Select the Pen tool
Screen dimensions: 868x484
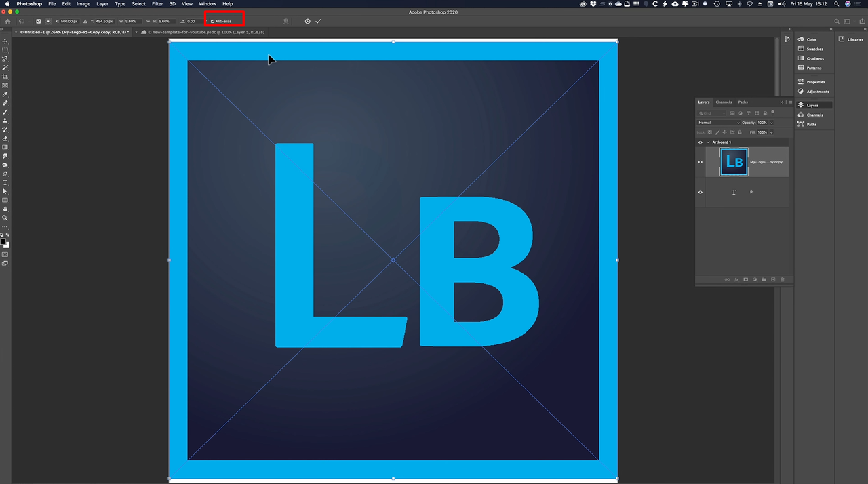click(5, 174)
